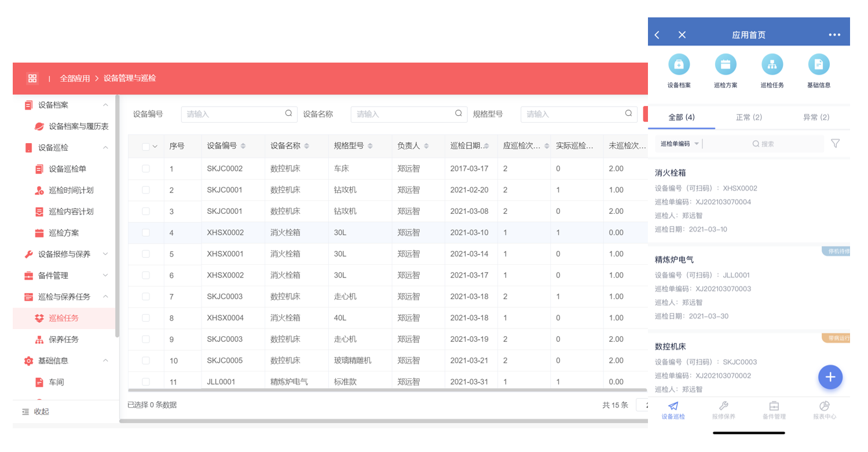Tap the blue plus add button
This screenshot has width=868, height=452.
point(830,377)
